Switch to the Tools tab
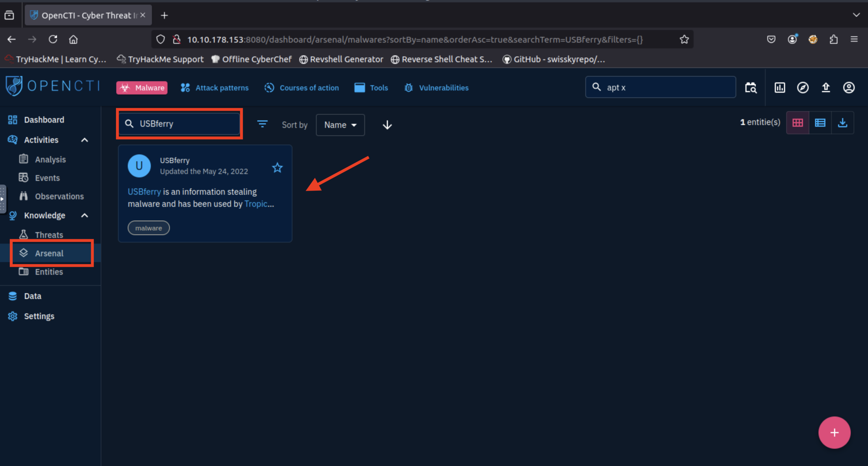868x466 pixels. click(x=371, y=88)
